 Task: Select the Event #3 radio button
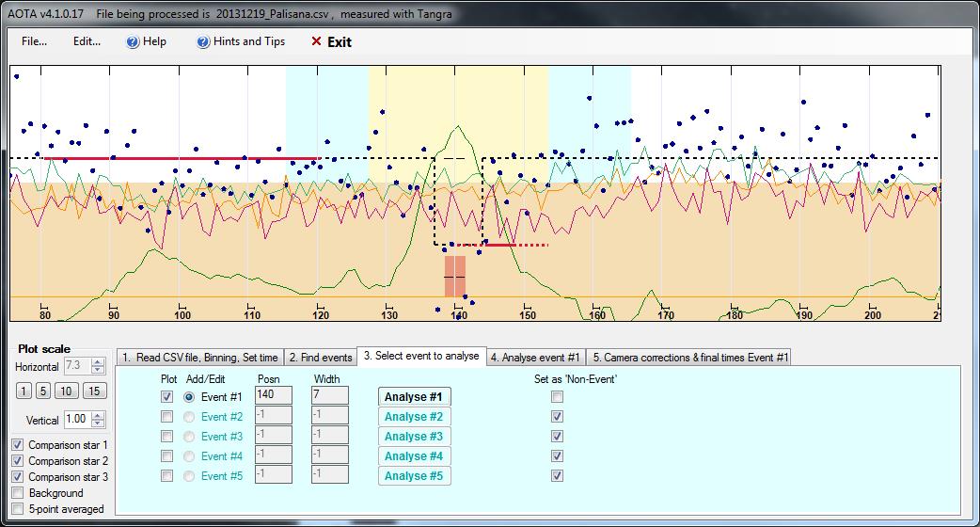pos(189,437)
